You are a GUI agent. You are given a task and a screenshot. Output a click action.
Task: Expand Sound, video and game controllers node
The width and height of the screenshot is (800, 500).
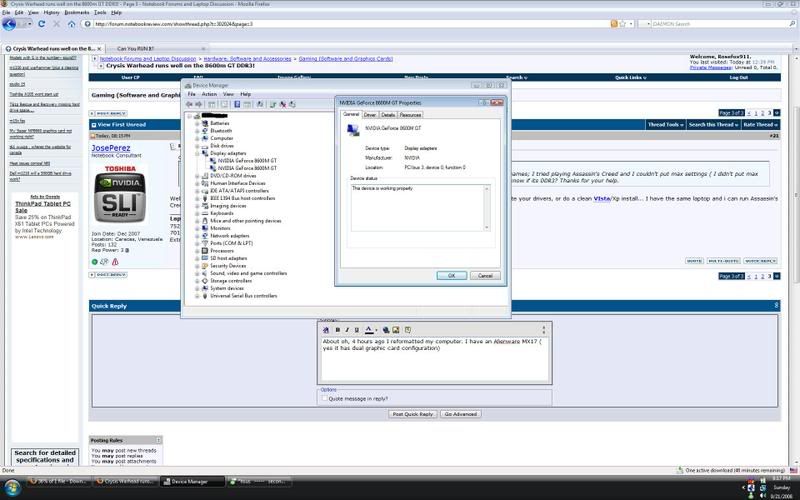197,273
